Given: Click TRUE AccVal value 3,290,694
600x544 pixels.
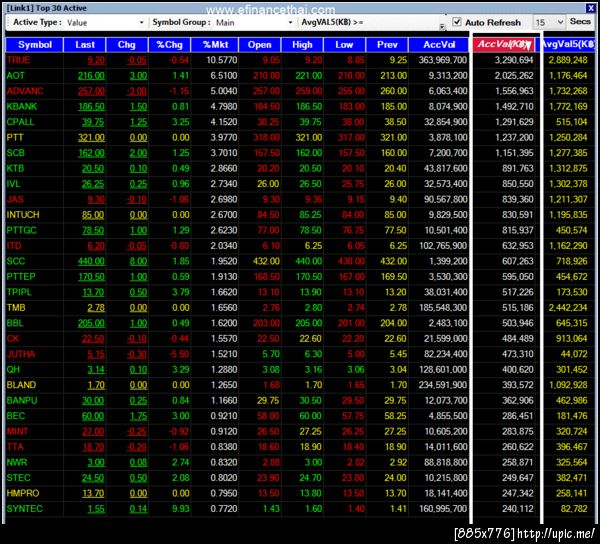Looking at the screenshot, I should [x=514, y=60].
